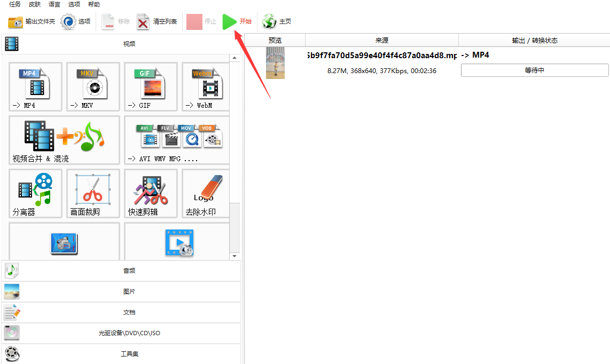Start conversion with the green 开始 button

point(237,22)
